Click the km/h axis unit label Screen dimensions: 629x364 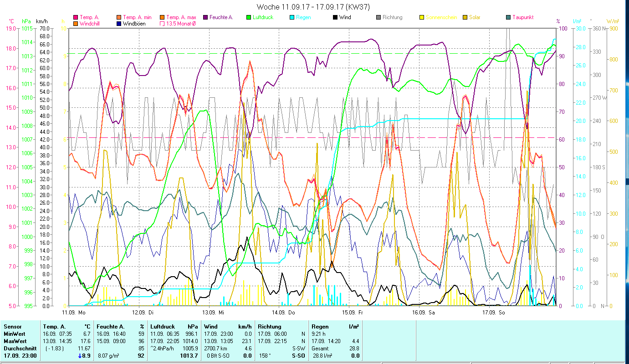[x=41, y=21]
